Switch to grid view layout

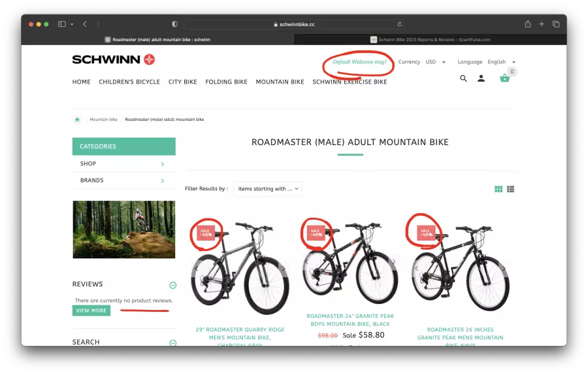click(x=498, y=189)
